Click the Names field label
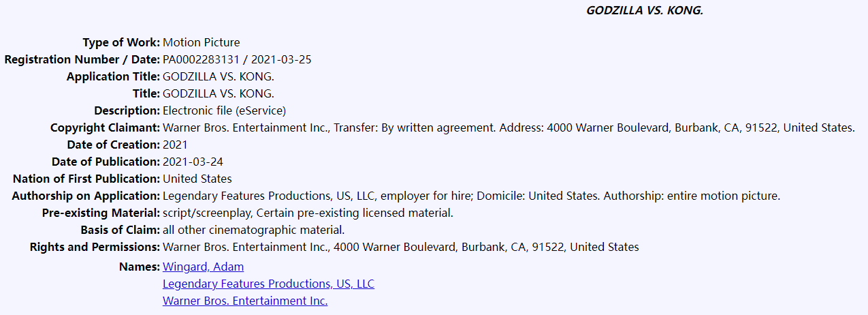 [140, 267]
